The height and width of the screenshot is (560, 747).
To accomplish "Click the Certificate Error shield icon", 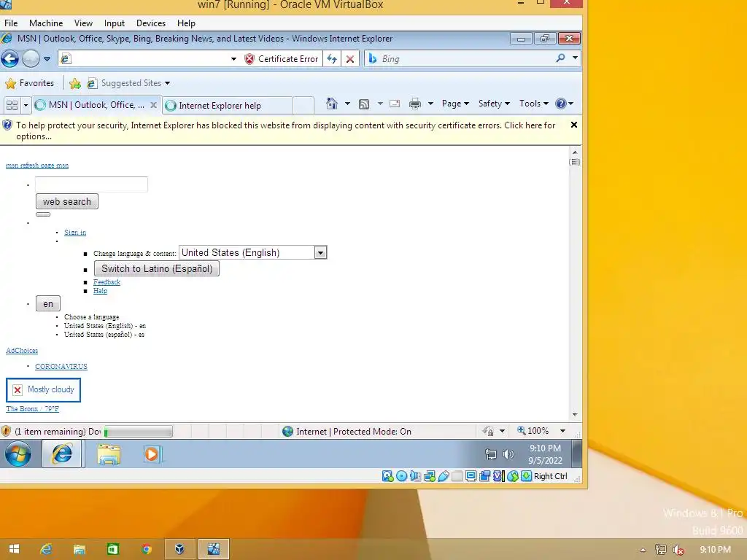I will 249,59.
